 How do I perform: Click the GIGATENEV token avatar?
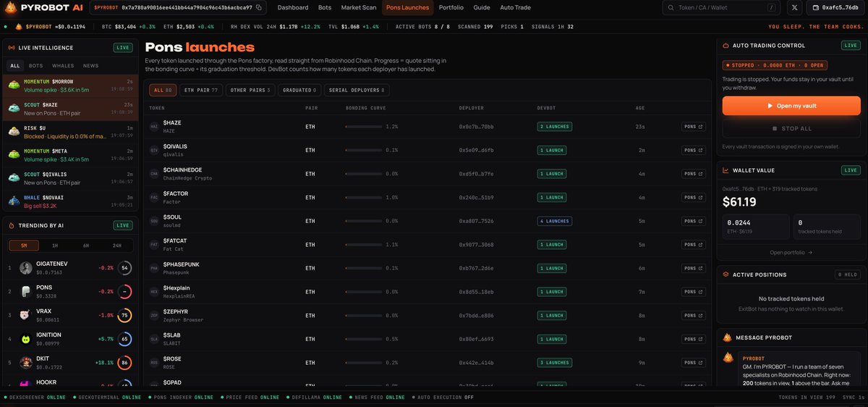(x=26, y=268)
